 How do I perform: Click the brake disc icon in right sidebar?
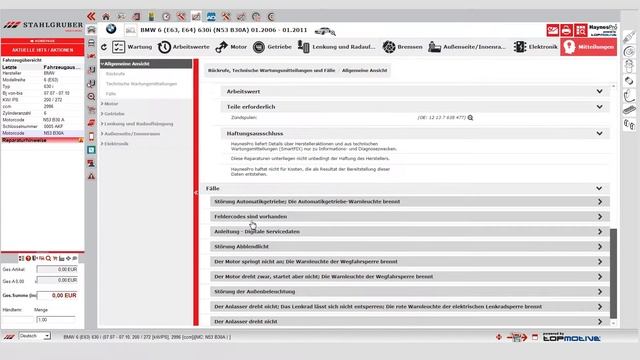click(x=629, y=51)
